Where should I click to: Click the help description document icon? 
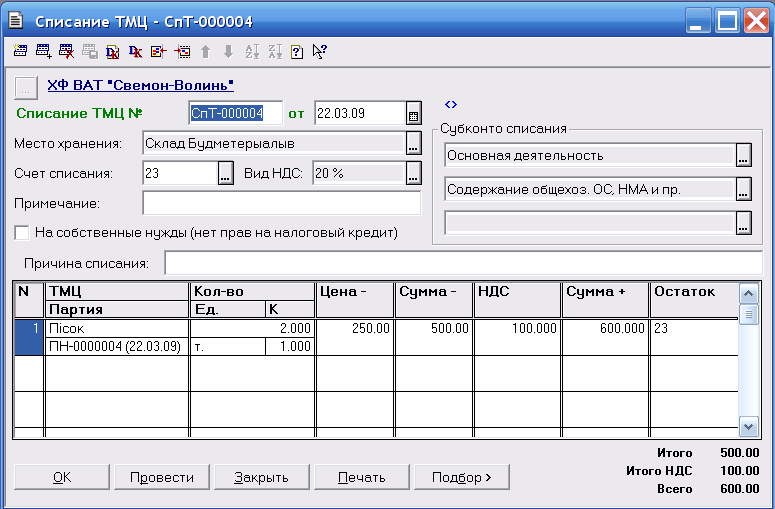[x=296, y=52]
